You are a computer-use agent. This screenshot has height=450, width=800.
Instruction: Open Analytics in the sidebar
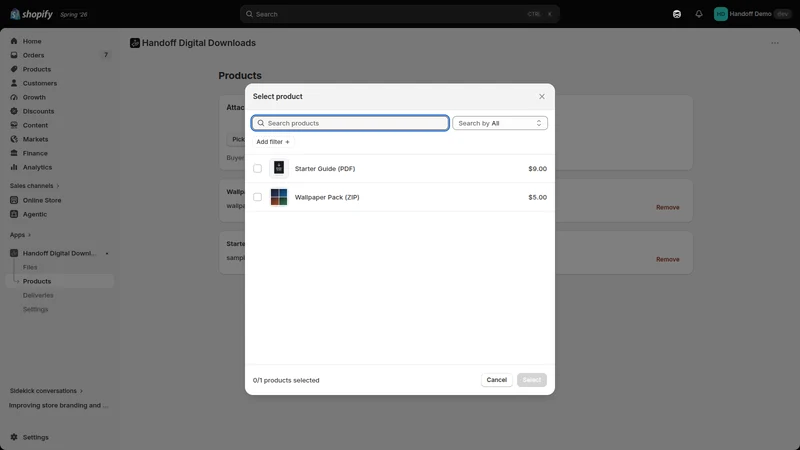(x=37, y=167)
